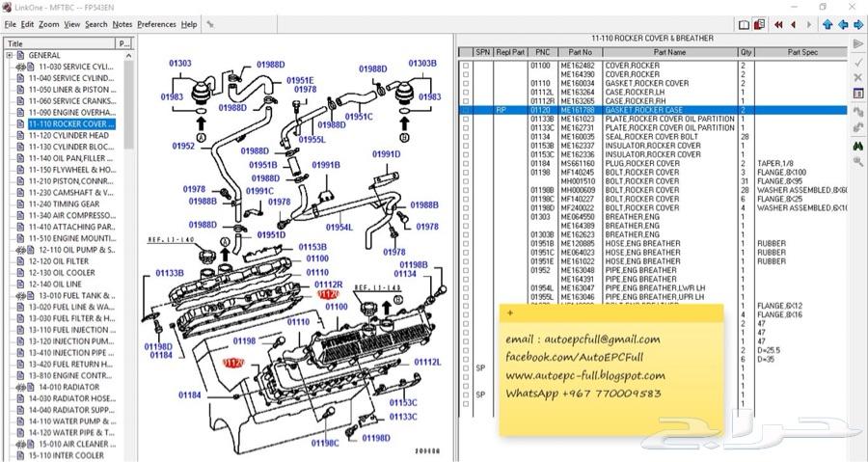
Task: Tick the checkbox for ME163048 PIPE,ENG BREATHER
Action: [466, 270]
